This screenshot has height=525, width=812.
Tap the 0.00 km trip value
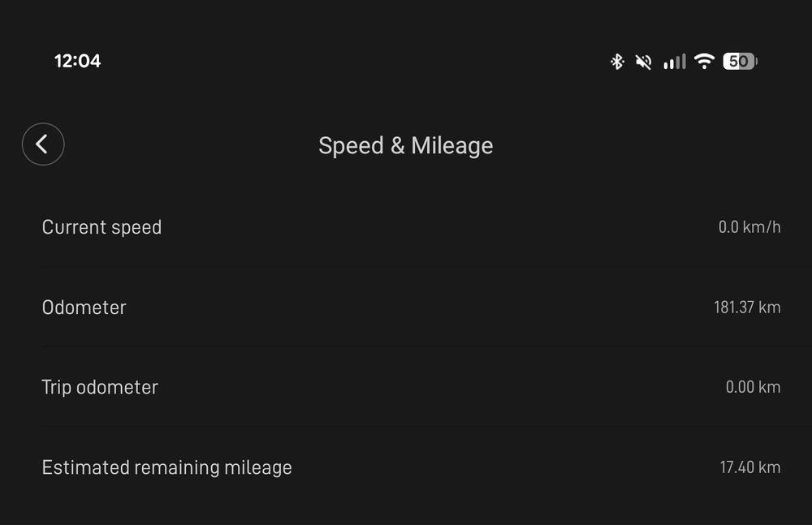(x=753, y=387)
